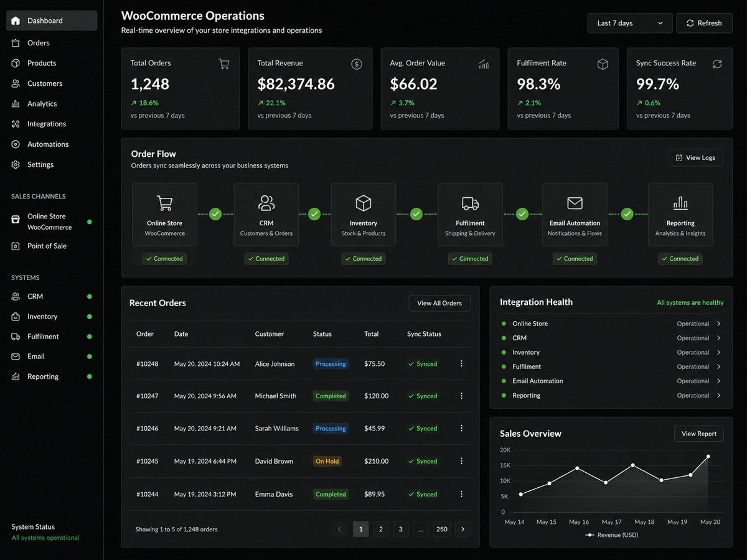Screen dimensions: 747x560
Task: Expand the Inventory row chevron in Integration Health
Action: pyautogui.click(x=718, y=352)
